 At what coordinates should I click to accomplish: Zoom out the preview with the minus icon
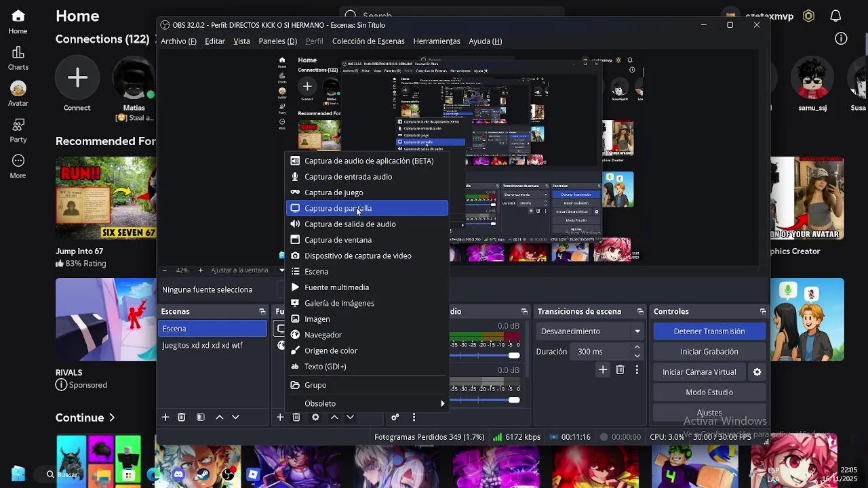164,270
